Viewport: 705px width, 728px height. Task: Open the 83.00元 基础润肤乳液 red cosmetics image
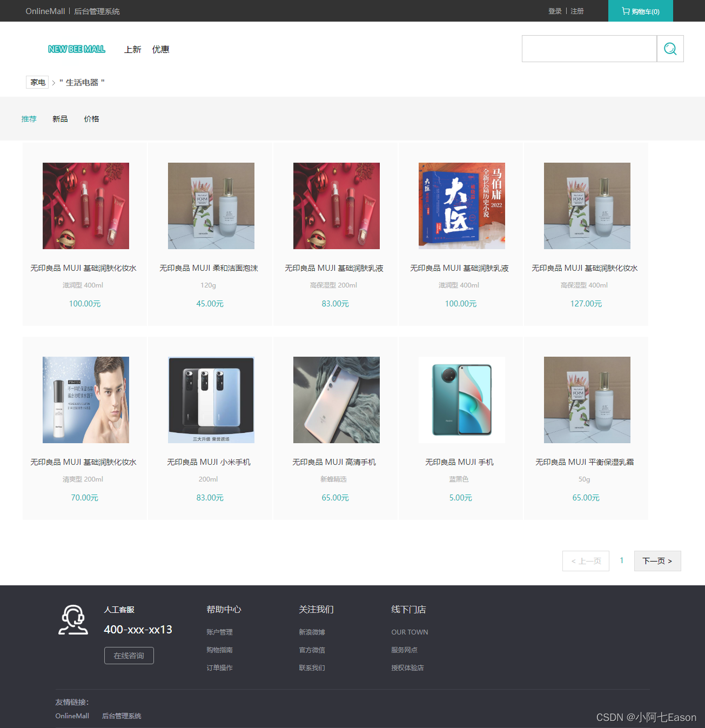click(337, 206)
